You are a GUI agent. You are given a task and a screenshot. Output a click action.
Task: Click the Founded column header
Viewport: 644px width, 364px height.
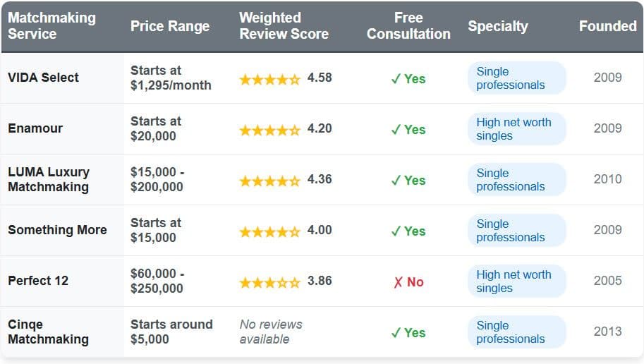coord(607,26)
